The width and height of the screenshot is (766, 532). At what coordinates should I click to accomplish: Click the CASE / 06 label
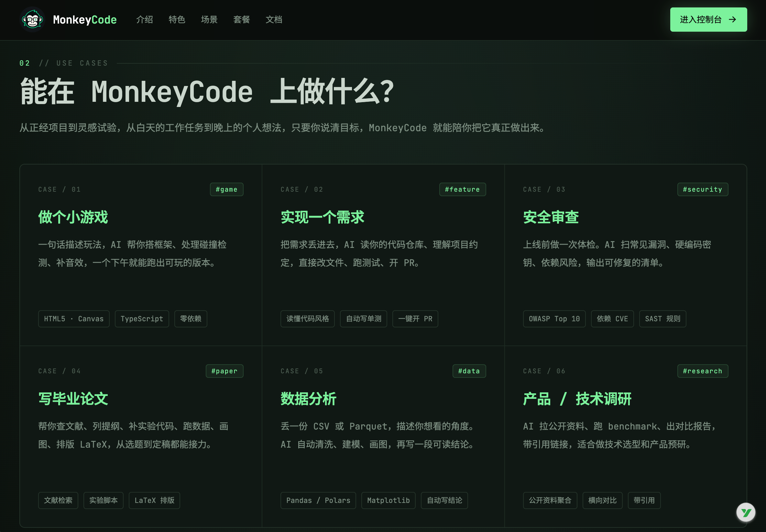544,371
